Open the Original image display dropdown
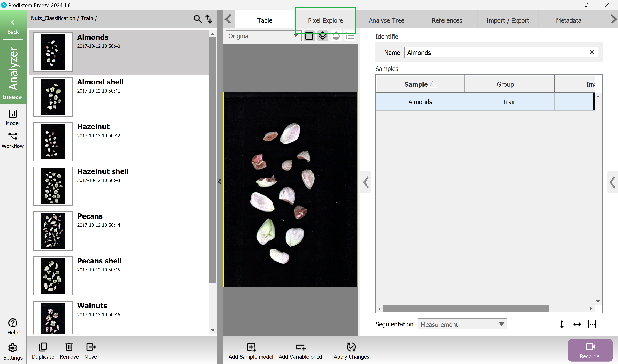This screenshot has height=364, width=618. click(263, 36)
